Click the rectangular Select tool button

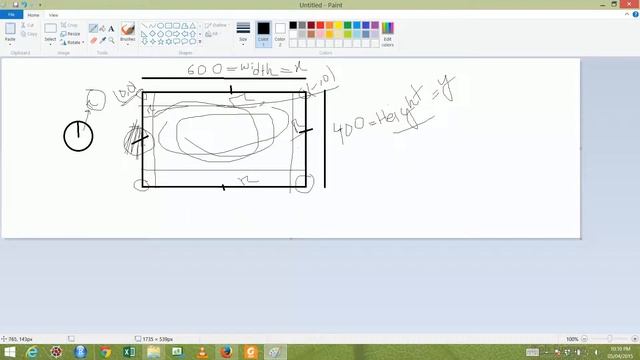coord(50,29)
